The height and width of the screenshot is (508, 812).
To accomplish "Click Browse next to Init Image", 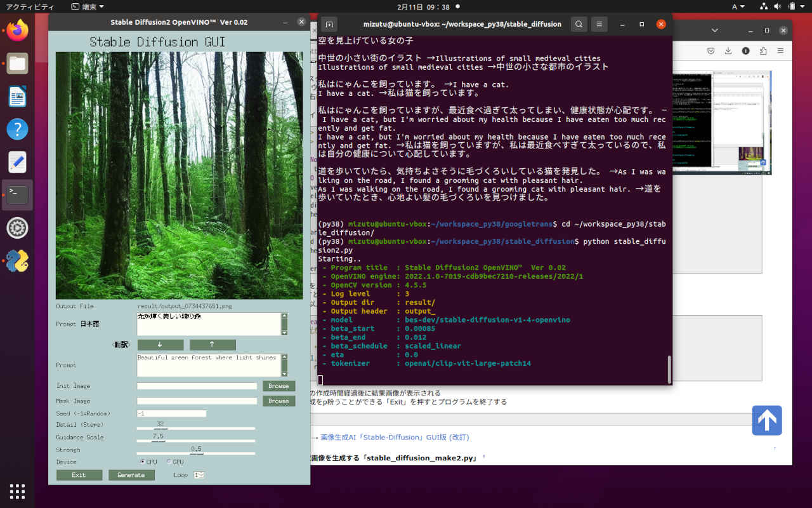I will tap(278, 386).
